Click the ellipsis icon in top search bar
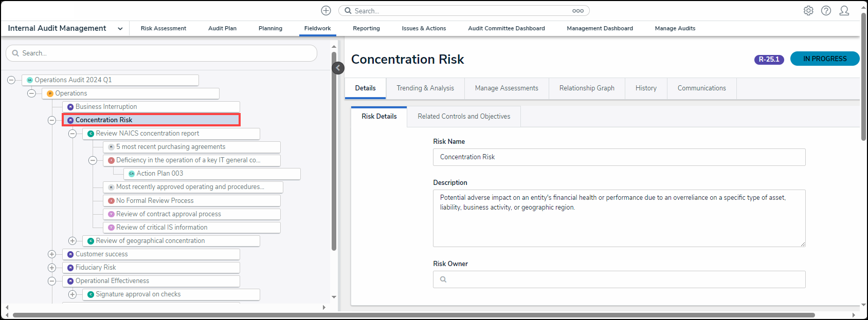Screen dimensions: 868x320 [578, 11]
